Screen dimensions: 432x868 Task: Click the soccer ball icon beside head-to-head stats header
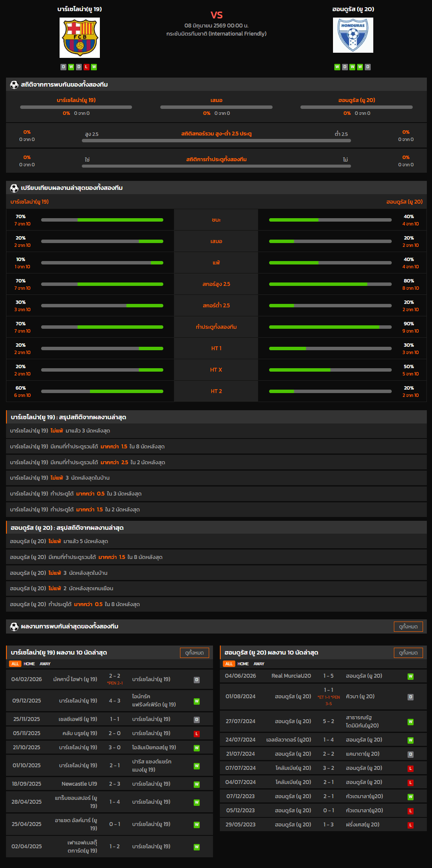[14, 84]
